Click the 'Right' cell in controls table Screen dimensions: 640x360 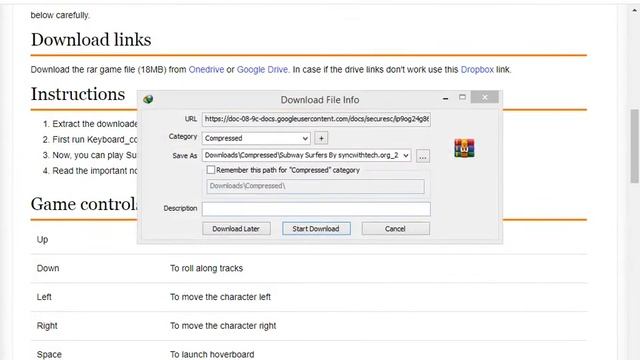click(47, 326)
